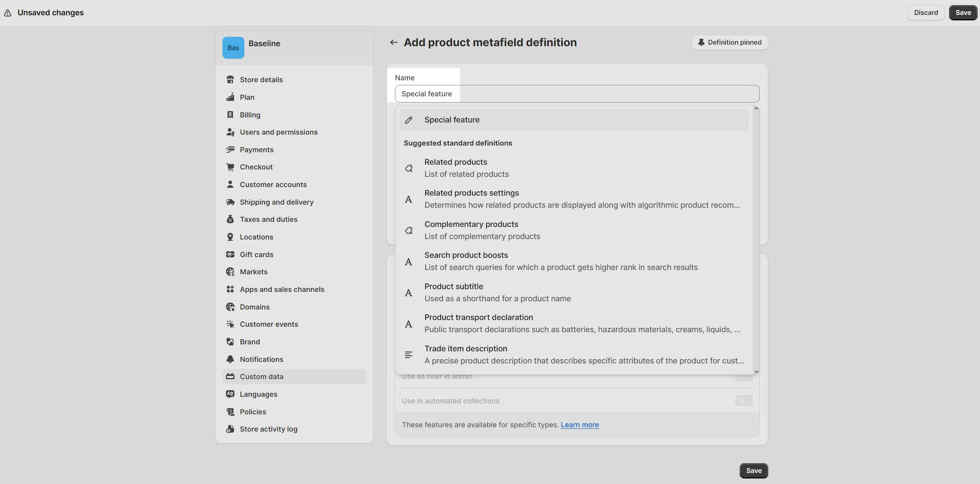Open the Learn more link

tap(579, 424)
